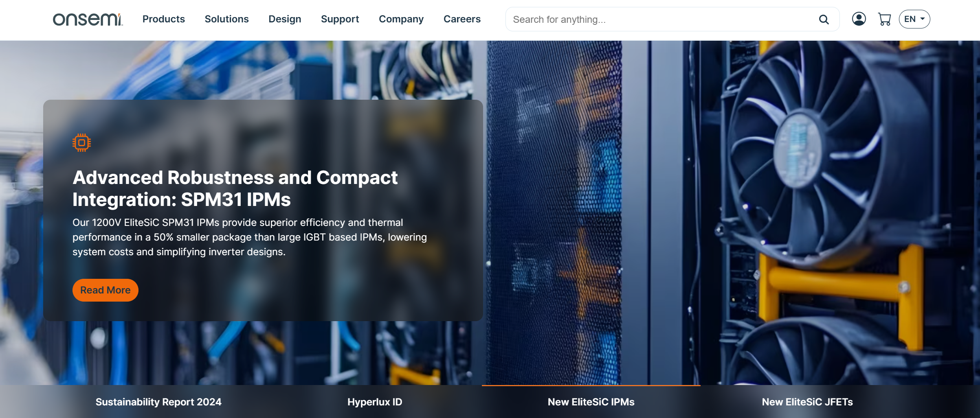The image size is (980, 418).
Task: Select the New EliteSiC IPMs tab
Action: (x=591, y=402)
